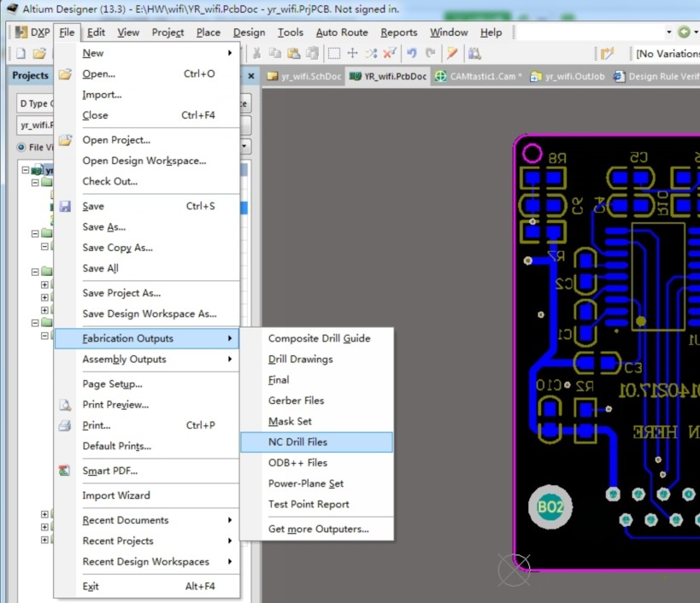Collapse the top project tree node
Viewport: 700px width, 603px height.
click(x=26, y=170)
